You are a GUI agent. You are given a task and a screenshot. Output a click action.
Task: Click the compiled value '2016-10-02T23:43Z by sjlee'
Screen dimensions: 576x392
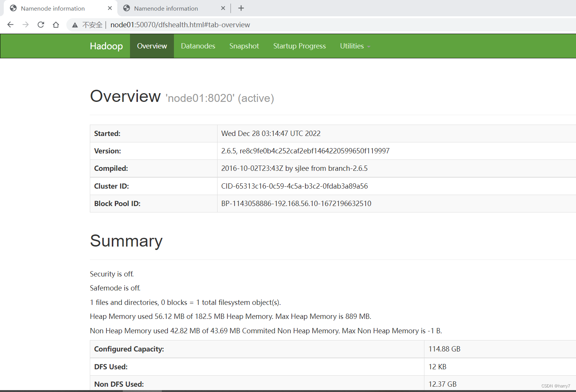coord(294,168)
